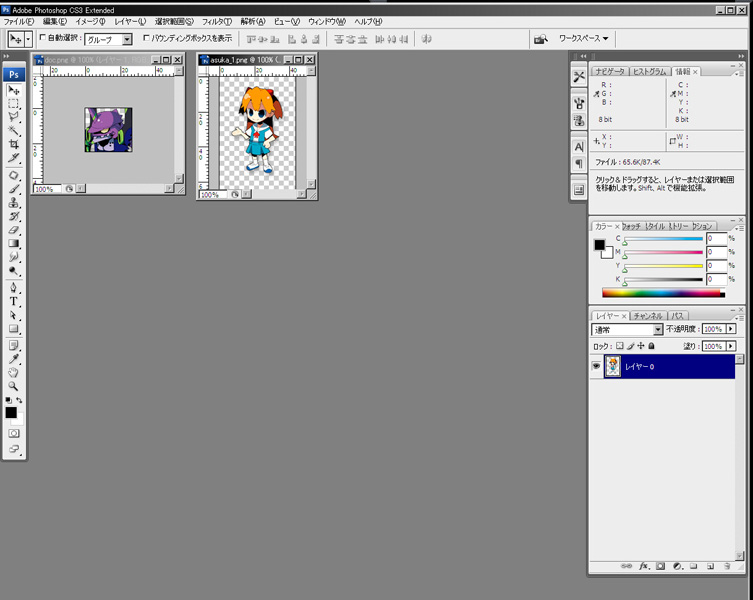Select the Dodge tool
Viewport: 753px width, 600px height.
(13, 270)
